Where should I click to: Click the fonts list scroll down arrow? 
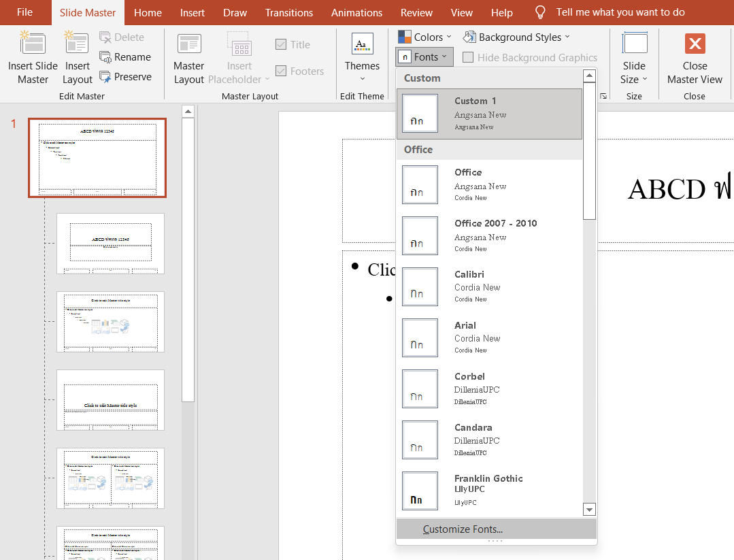point(589,510)
